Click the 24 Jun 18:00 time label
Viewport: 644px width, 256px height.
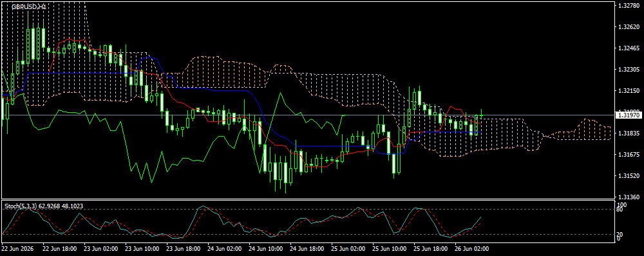click(307, 249)
